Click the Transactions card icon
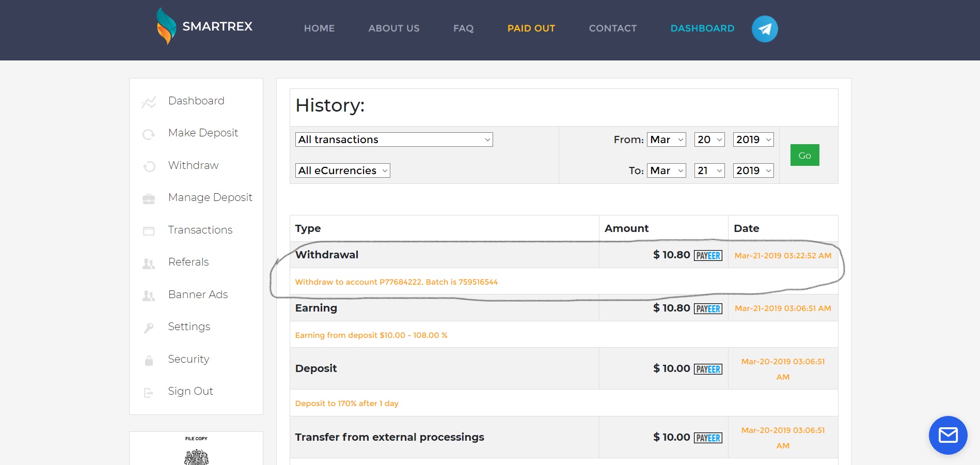This screenshot has height=465, width=980. pos(149,231)
